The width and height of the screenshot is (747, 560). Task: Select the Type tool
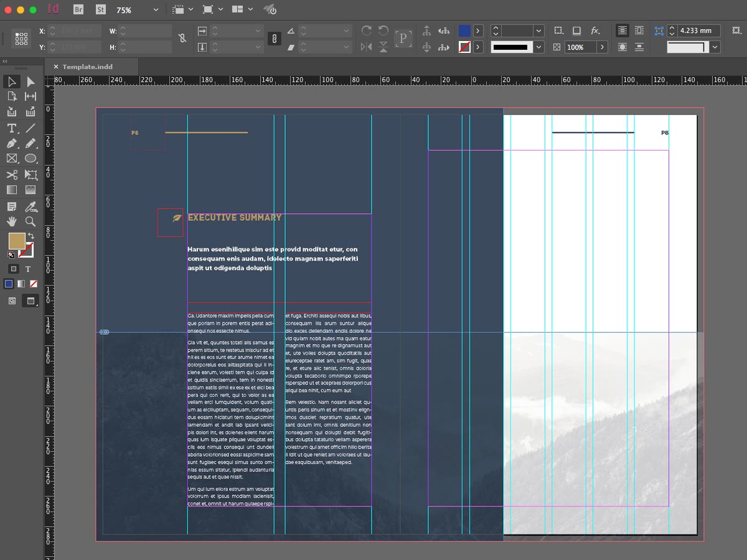(x=12, y=128)
